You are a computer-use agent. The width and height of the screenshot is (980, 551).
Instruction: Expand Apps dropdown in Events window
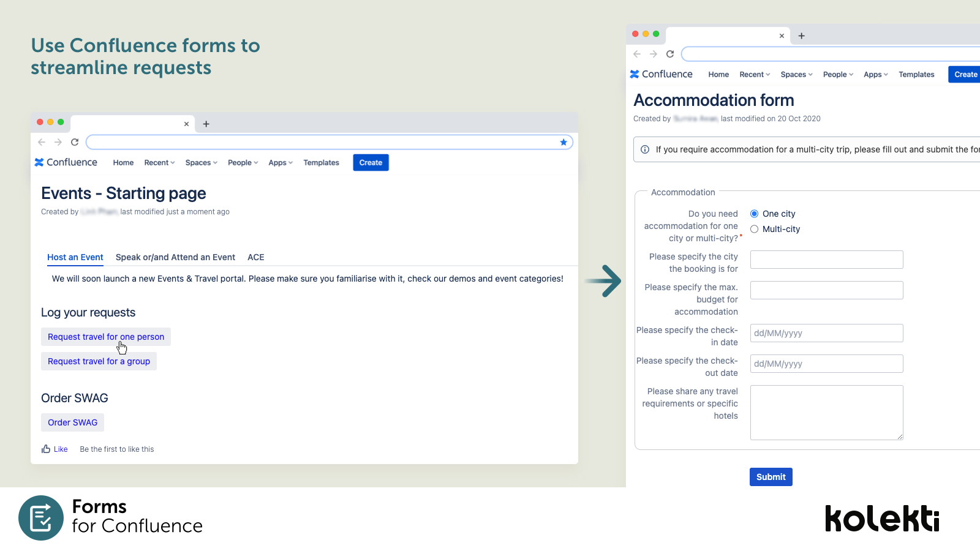point(281,163)
